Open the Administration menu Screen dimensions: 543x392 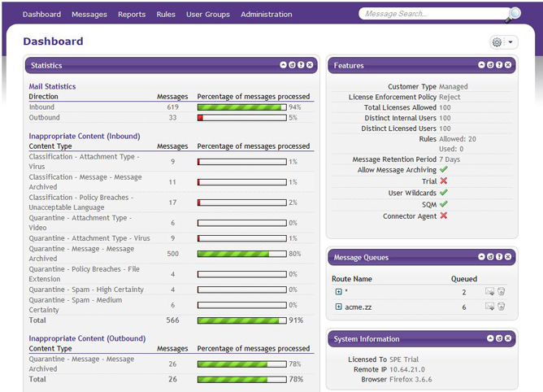click(x=267, y=15)
